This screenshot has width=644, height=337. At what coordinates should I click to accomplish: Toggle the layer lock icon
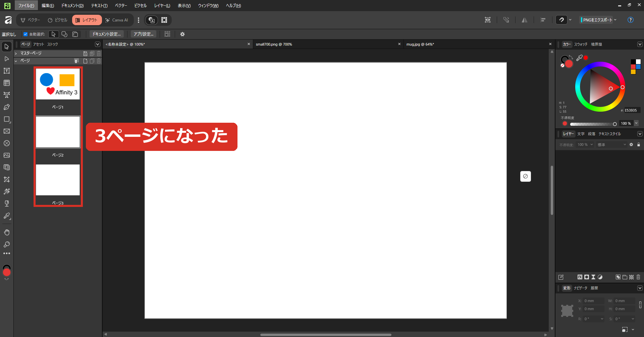tap(639, 145)
